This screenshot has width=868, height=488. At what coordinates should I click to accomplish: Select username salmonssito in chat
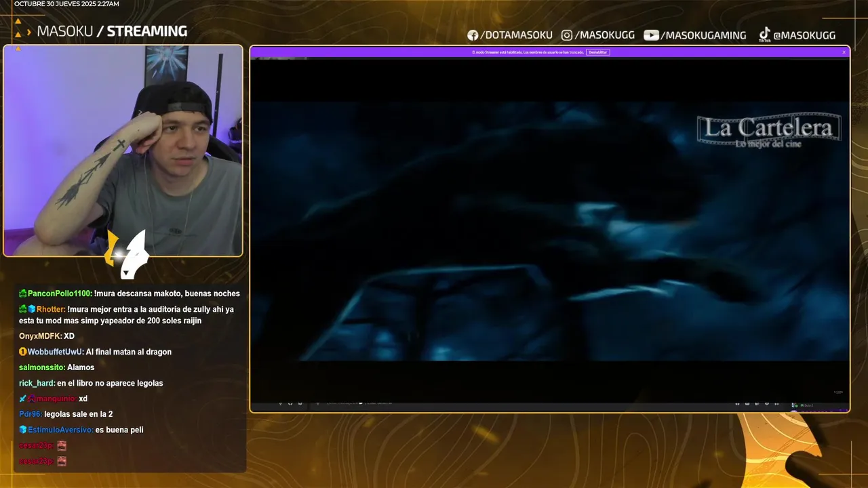[41, 367]
